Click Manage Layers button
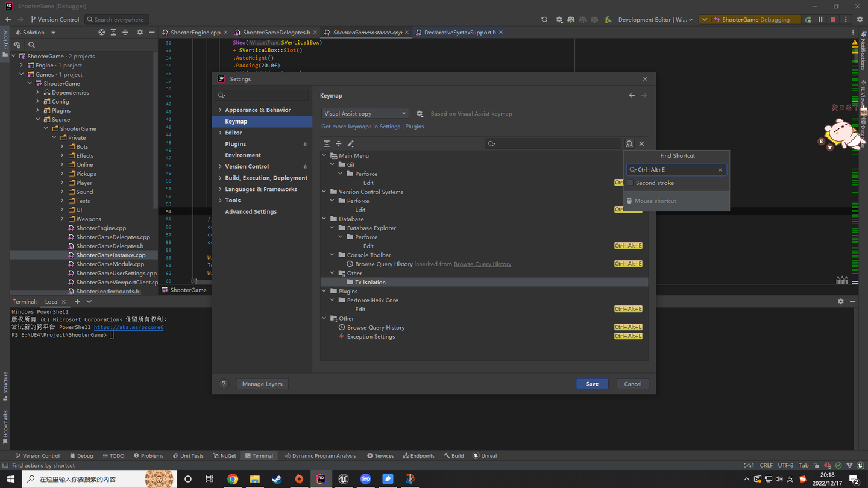868x488 pixels. click(262, 384)
